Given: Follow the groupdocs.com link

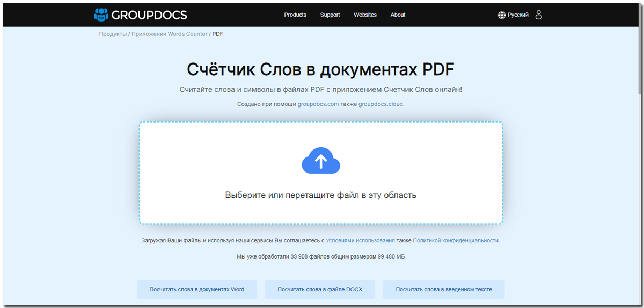Looking at the screenshot, I should click(318, 104).
